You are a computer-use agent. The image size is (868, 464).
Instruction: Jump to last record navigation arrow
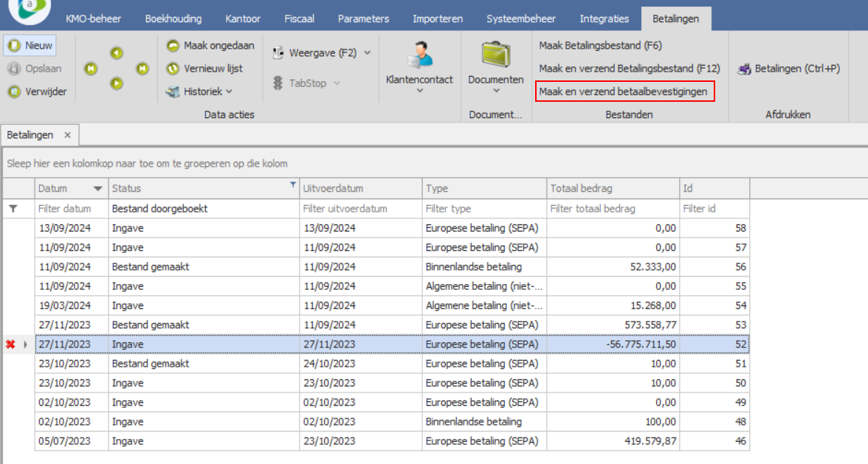pyautogui.click(x=142, y=69)
